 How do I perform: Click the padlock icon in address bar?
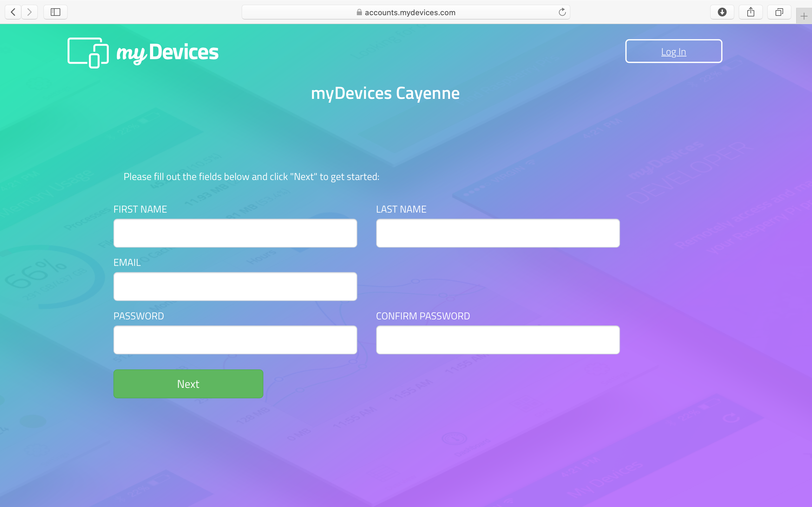pos(359,12)
